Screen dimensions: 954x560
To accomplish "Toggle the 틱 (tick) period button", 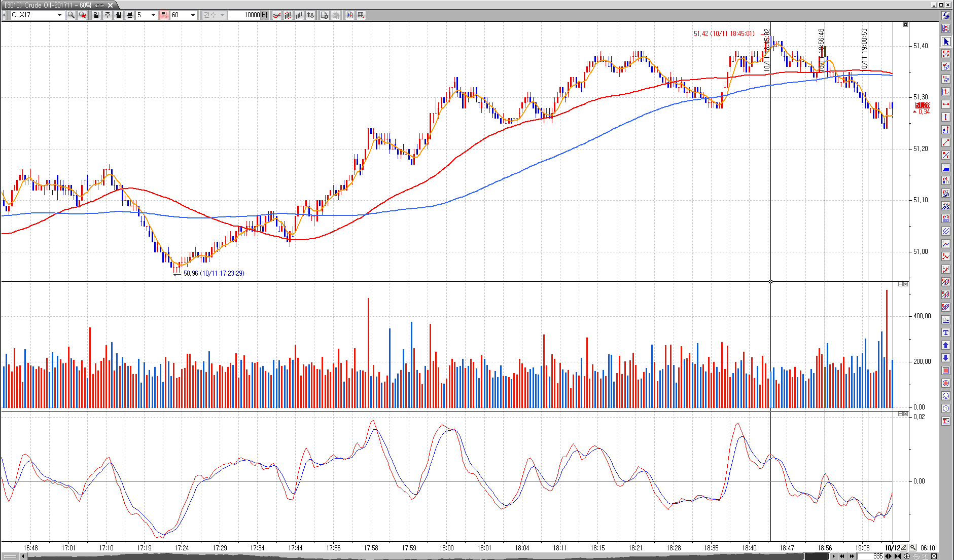I will click(164, 15).
